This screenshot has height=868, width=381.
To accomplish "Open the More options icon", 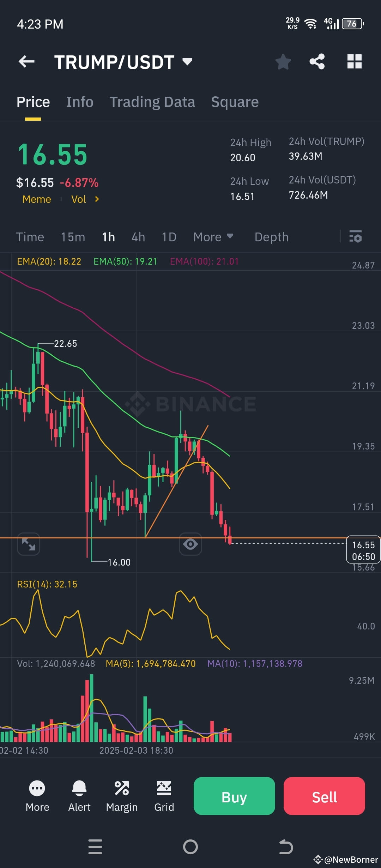I will tap(37, 795).
